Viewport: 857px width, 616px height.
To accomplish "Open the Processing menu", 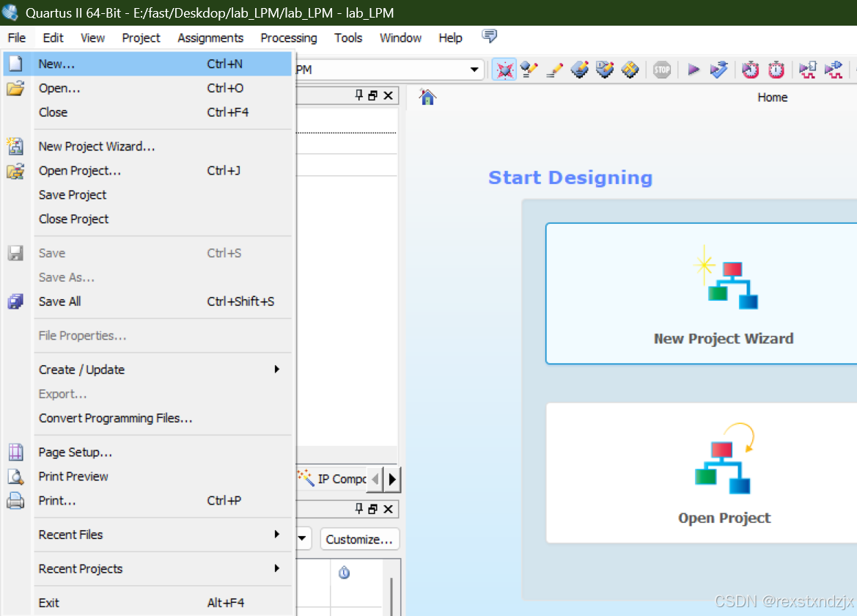I will pyautogui.click(x=289, y=37).
